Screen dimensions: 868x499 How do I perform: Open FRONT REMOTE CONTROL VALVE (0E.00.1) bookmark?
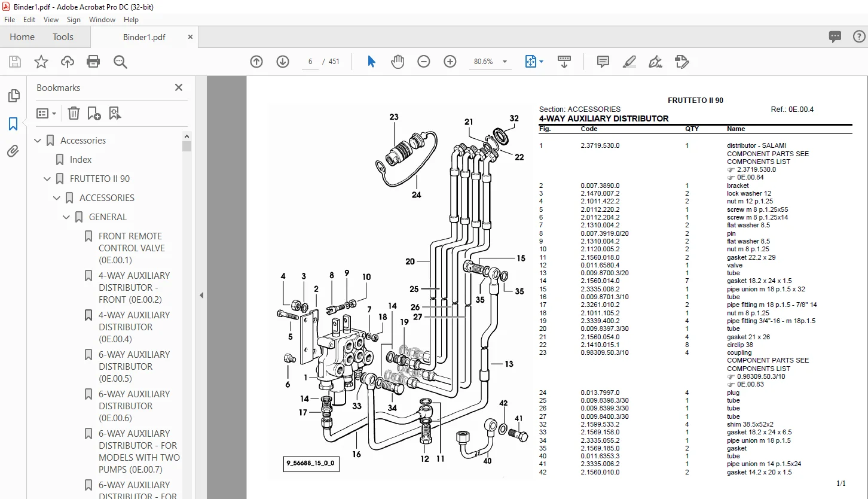132,248
